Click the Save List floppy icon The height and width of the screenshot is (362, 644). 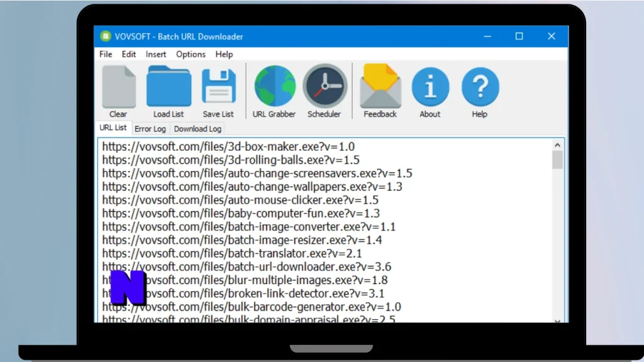click(x=218, y=86)
